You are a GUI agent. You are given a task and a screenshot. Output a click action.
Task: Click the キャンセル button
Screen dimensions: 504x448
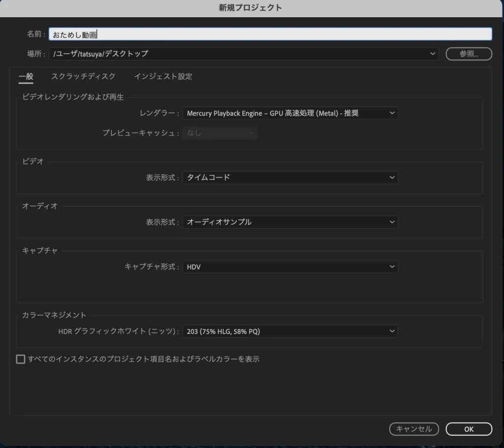click(414, 429)
